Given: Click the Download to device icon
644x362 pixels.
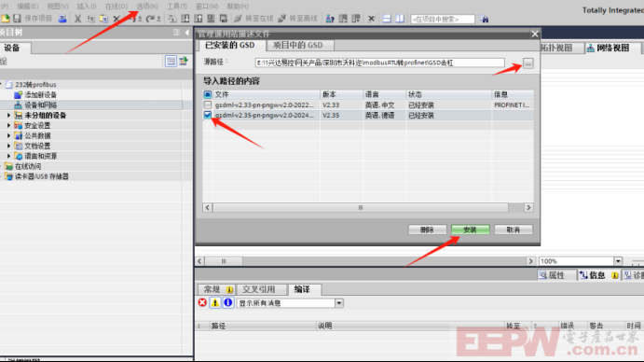Looking at the screenshot, I should (x=185, y=19).
